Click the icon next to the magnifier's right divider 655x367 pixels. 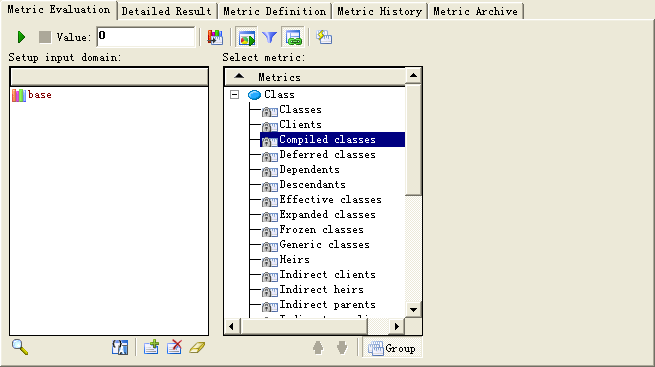tap(120, 347)
